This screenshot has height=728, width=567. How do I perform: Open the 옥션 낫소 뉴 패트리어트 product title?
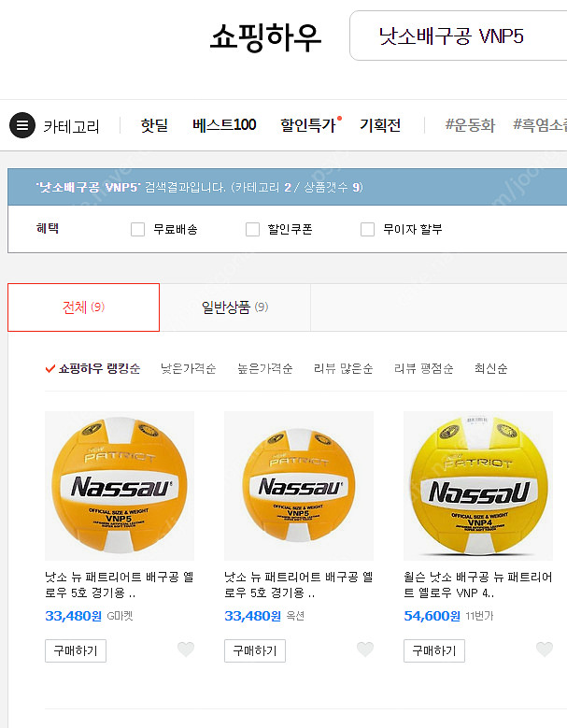coord(299,585)
